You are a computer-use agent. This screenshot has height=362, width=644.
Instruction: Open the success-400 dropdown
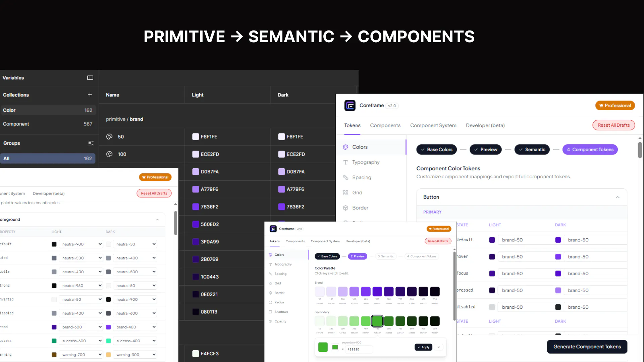(x=135, y=341)
